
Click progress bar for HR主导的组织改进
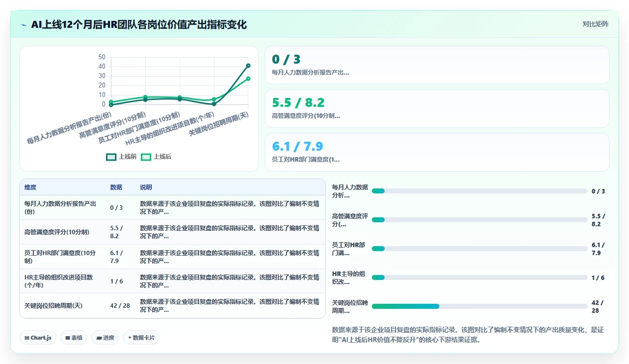pyautogui.click(x=480, y=277)
